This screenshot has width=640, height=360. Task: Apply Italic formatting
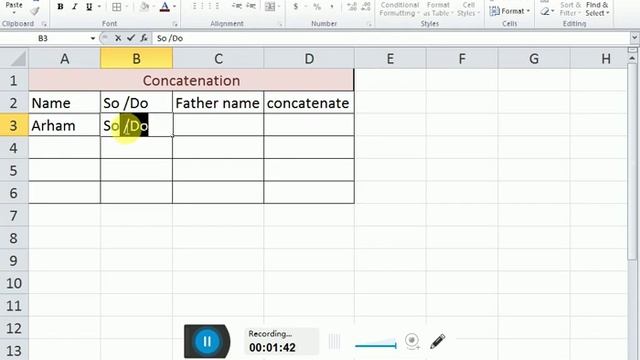tap(75, 7)
